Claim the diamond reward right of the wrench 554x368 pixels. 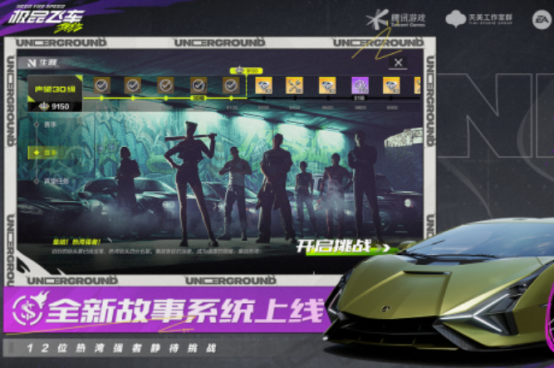tap(327, 85)
